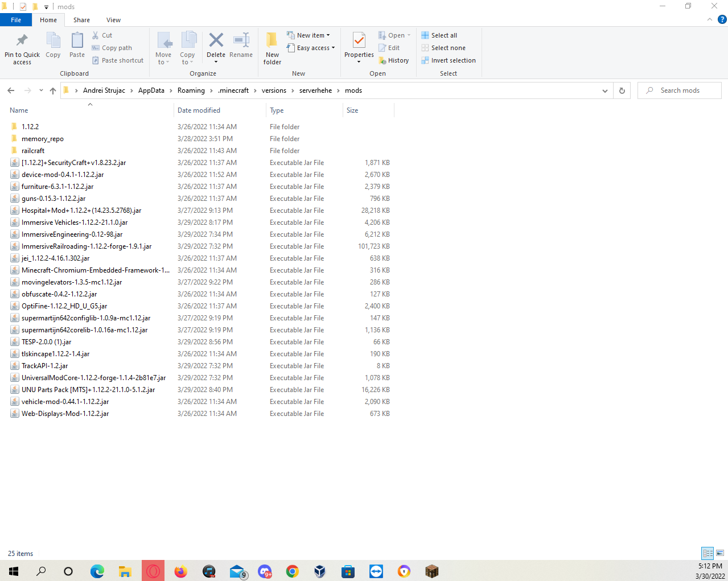Open the Recent locations dropdown arrow
The image size is (728, 581).
click(41, 90)
